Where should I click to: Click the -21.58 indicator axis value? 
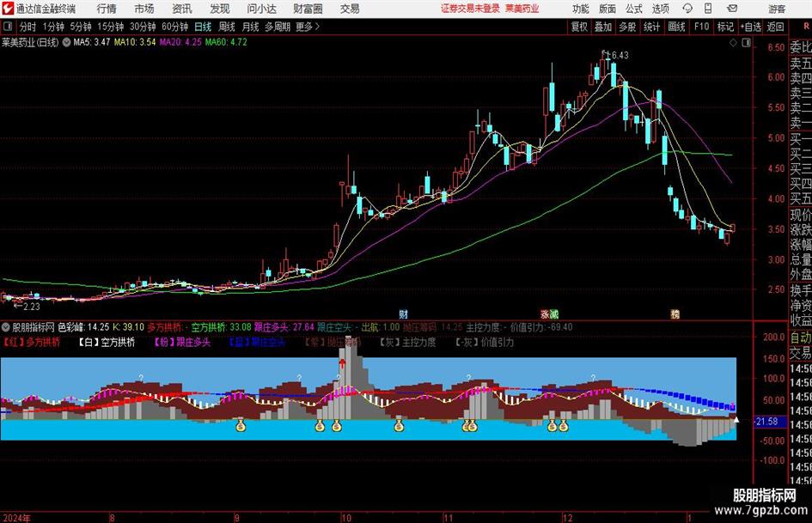pos(767,422)
